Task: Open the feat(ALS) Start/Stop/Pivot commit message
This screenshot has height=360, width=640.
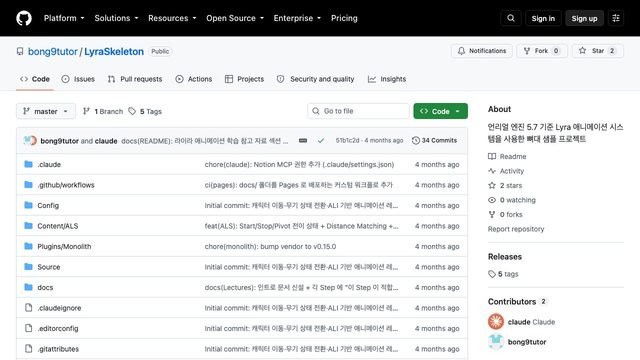Action: [302, 226]
